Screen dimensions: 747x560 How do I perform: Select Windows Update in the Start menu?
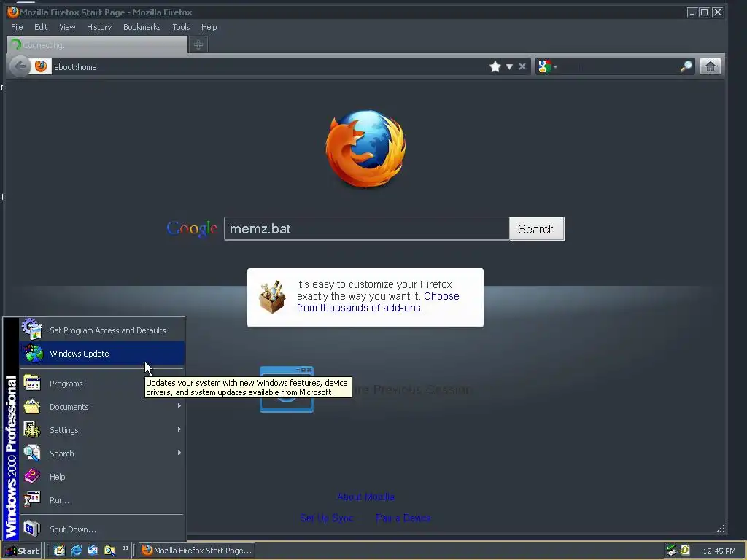102,354
